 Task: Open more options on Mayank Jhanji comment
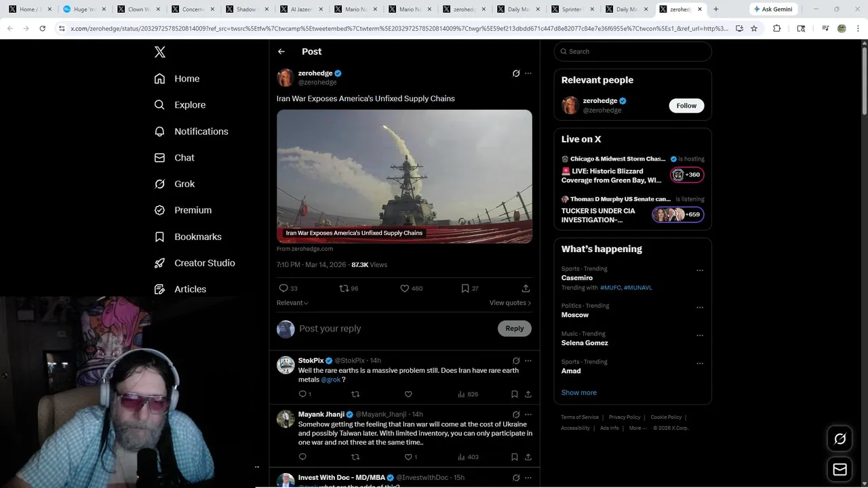click(528, 414)
